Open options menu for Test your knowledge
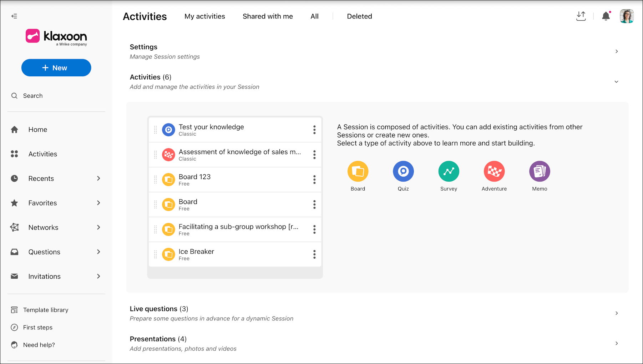This screenshot has height=364, width=643. point(314,130)
